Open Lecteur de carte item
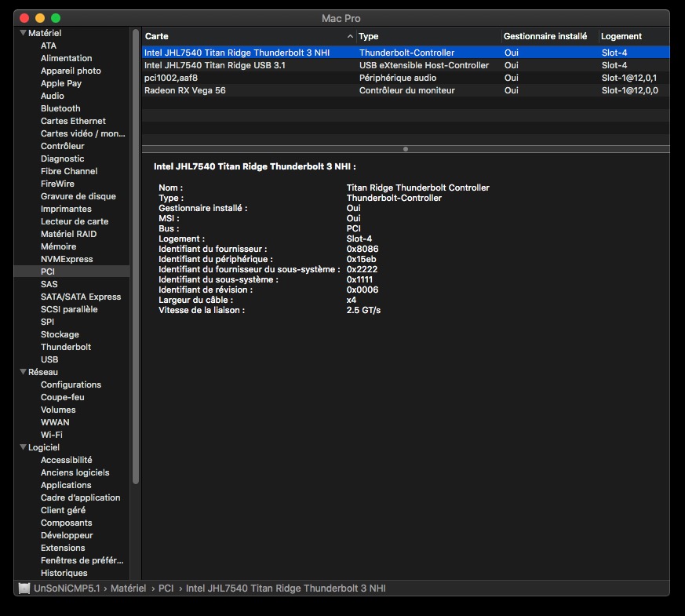 [x=75, y=221]
